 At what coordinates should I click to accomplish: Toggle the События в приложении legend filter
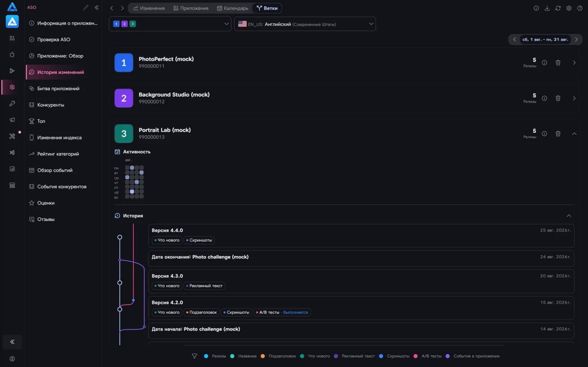point(472,356)
